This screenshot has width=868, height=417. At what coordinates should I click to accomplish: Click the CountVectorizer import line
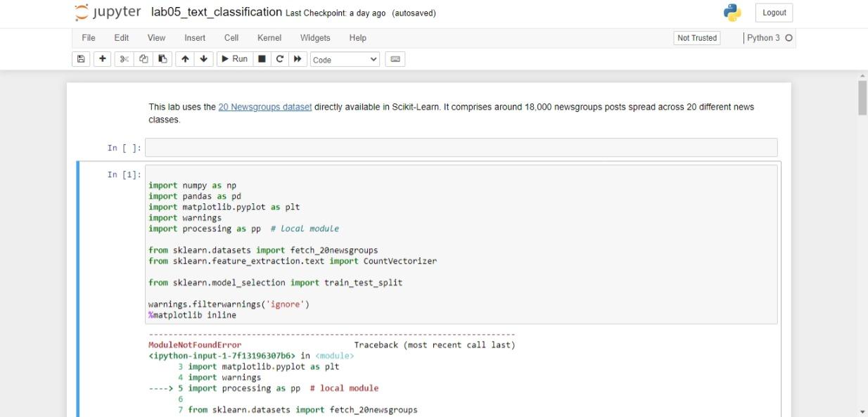point(293,261)
